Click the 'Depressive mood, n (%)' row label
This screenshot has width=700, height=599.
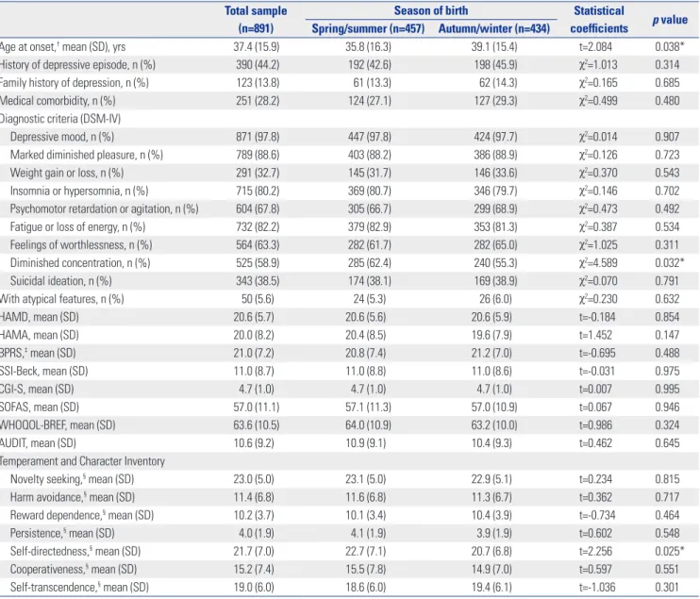[62, 137]
